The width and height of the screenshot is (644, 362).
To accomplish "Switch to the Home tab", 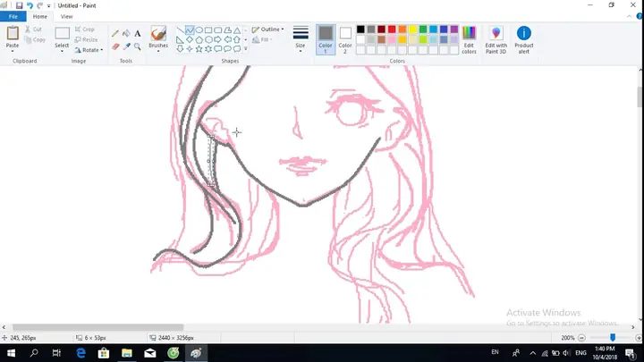I will (x=40, y=16).
